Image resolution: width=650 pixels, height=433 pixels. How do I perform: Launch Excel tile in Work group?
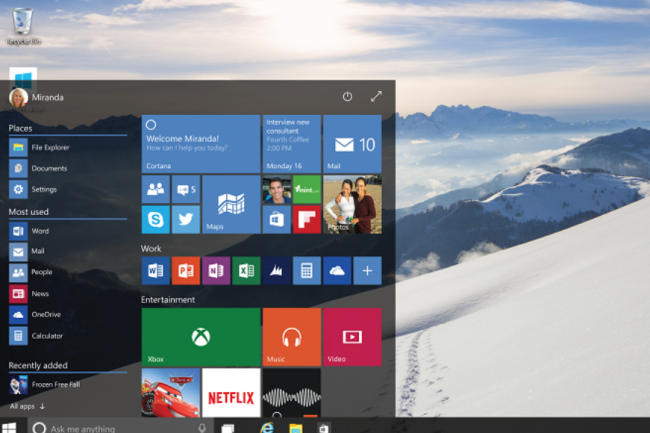[247, 271]
